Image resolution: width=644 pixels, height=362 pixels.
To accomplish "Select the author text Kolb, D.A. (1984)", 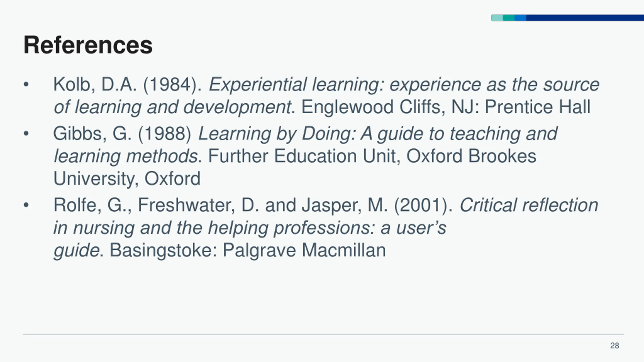I will (x=128, y=84).
